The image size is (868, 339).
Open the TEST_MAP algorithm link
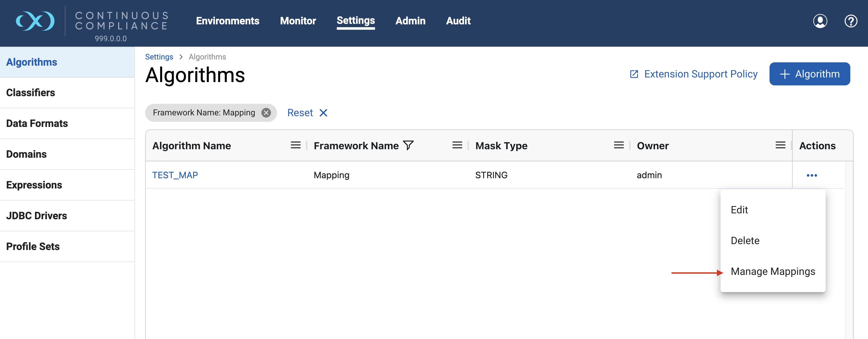(x=175, y=175)
